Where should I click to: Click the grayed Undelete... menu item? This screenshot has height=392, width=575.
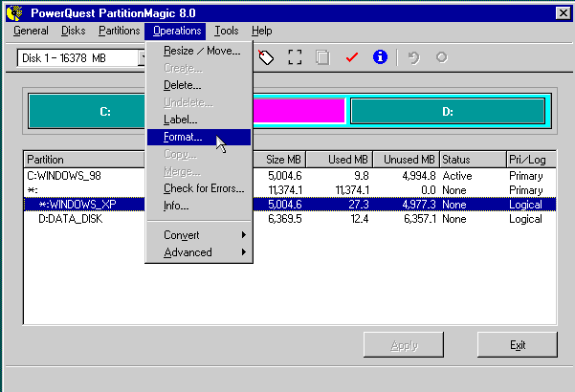[x=199, y=102]
